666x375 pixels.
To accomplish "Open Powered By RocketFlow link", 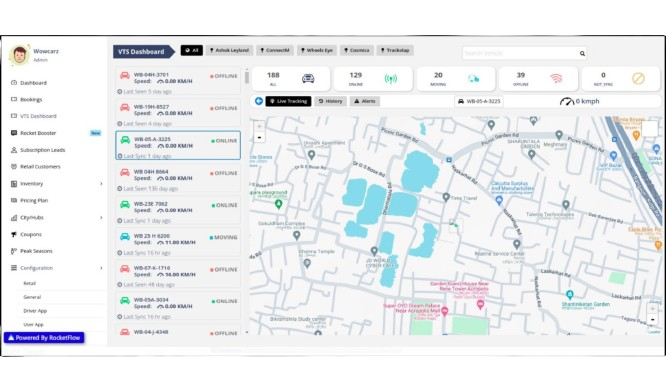I will click(44, 338).
